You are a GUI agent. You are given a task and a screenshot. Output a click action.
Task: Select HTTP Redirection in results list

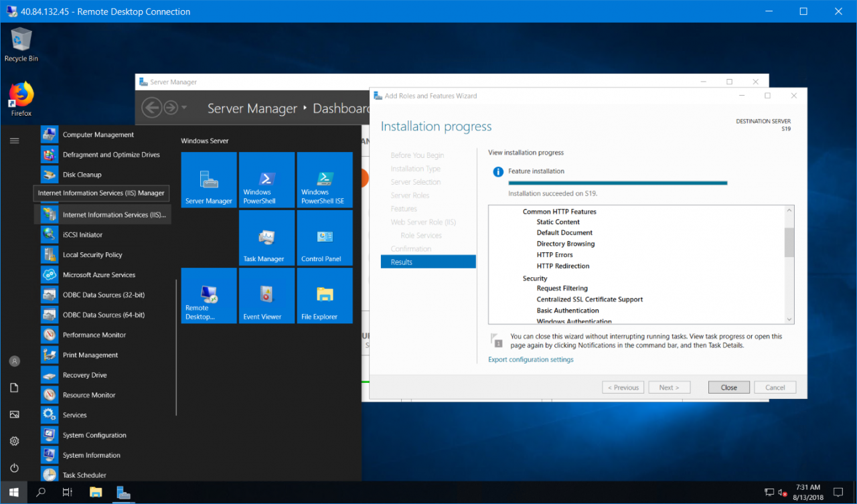pyautogui.click(x=563, y=266)
